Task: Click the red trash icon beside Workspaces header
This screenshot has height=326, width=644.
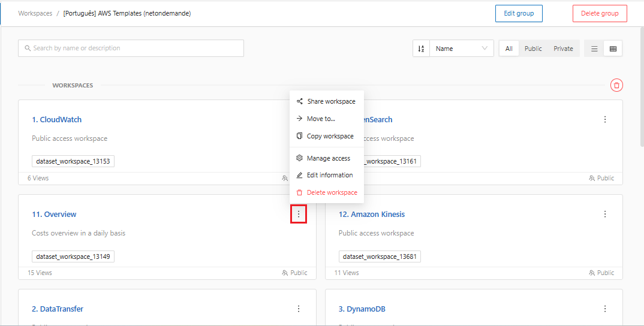Action: coord(616,86)
